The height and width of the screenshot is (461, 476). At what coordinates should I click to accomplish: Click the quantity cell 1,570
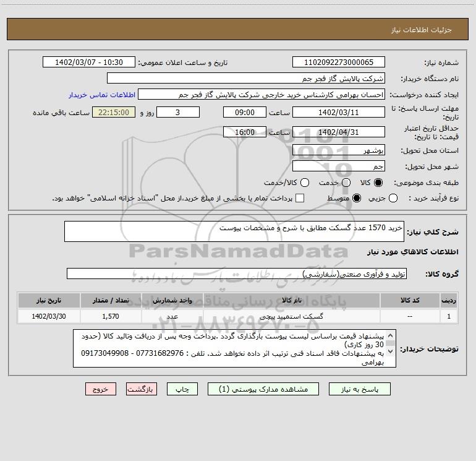pos(111,316)
